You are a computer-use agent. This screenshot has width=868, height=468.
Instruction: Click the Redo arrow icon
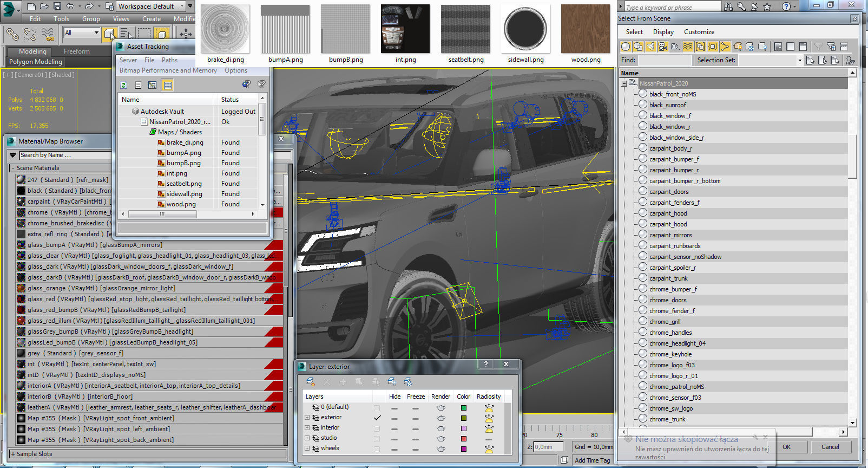coord(89,6)
